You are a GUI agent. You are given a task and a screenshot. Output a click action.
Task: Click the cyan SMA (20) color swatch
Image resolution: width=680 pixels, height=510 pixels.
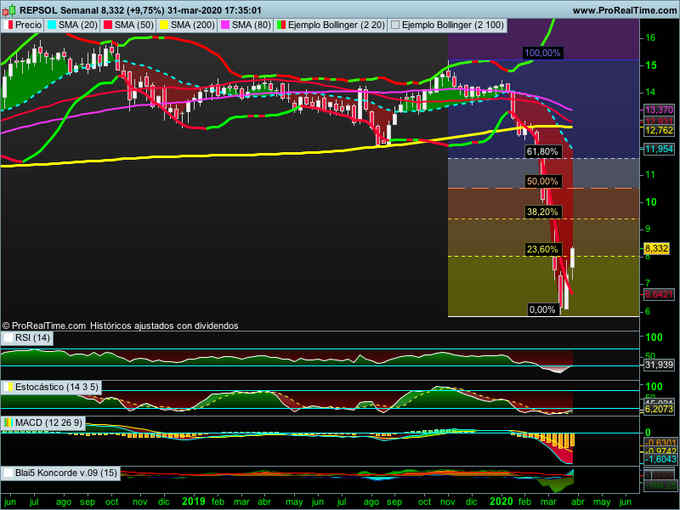[x=52, y=25]
